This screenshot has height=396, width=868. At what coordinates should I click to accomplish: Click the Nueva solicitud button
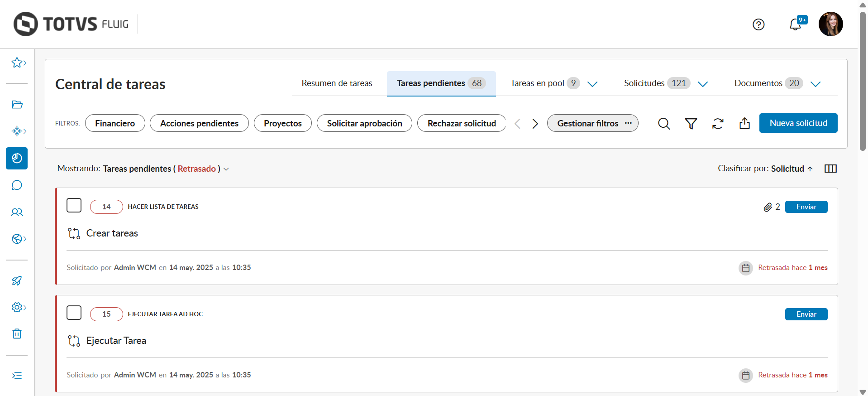pos(798,123)
